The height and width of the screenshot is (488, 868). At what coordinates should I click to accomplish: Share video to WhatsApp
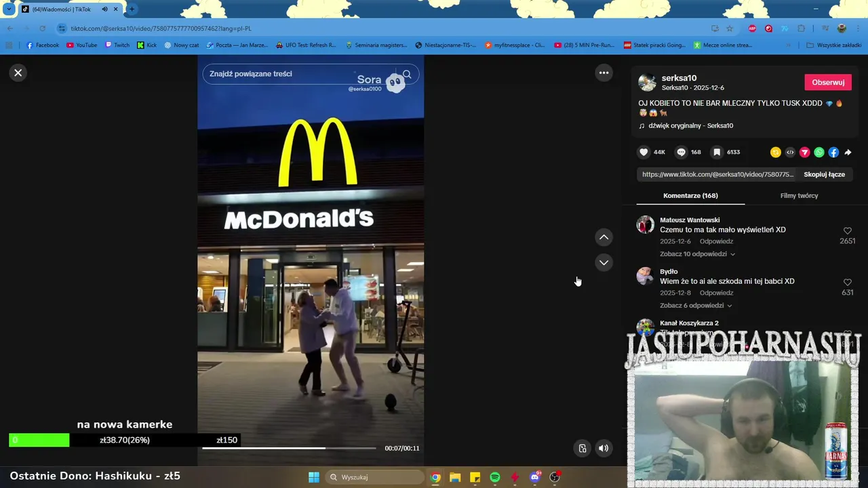819,152
